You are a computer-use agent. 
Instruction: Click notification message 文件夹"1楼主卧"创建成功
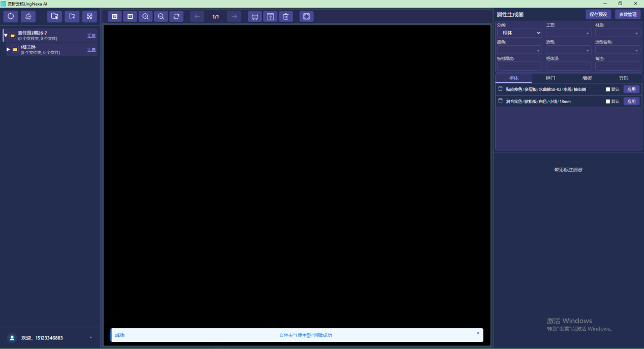305,335
